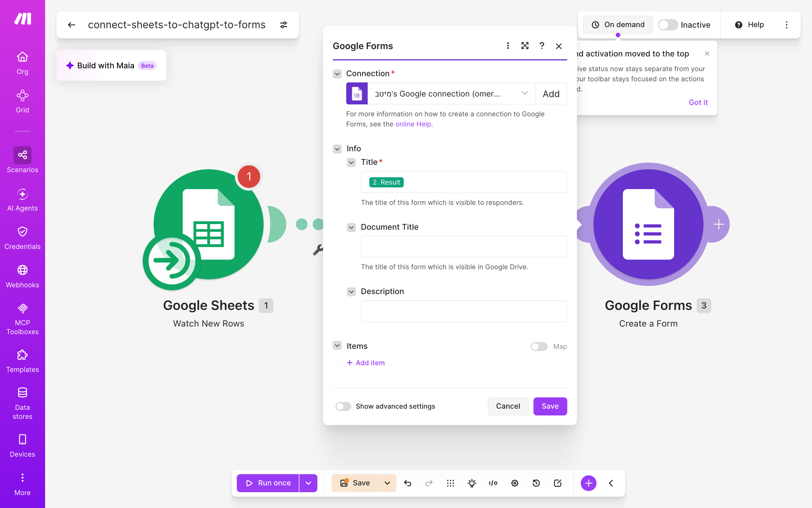The width and height of the screenshot is (812, 508).
Task: Enable Show advanced settings toggle
Action: click(x=343, y=406)
